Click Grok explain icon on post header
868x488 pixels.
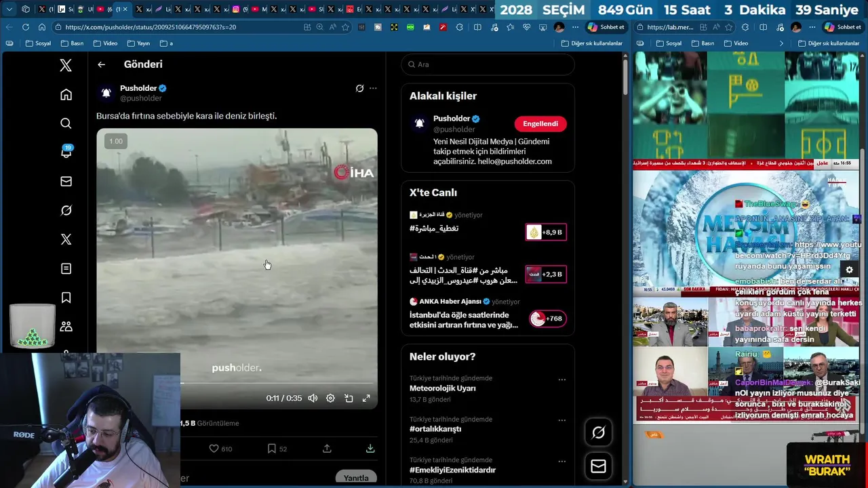point(359,88)
